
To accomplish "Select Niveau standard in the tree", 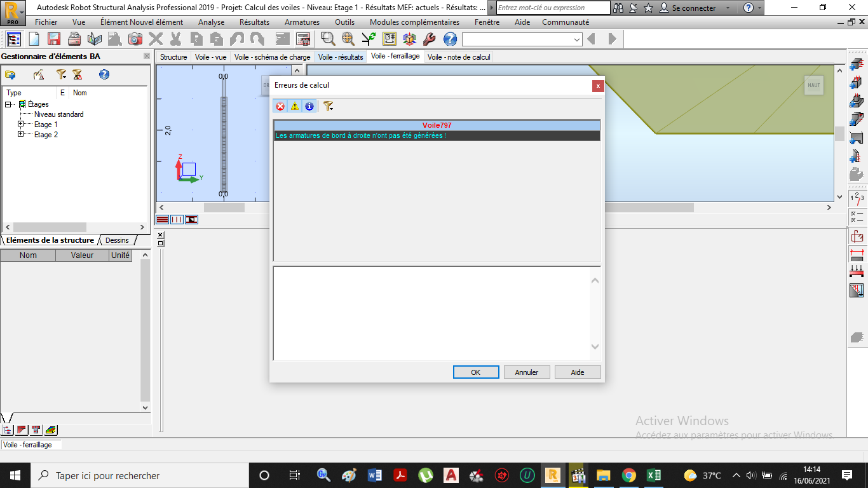I will click(58, 114).
